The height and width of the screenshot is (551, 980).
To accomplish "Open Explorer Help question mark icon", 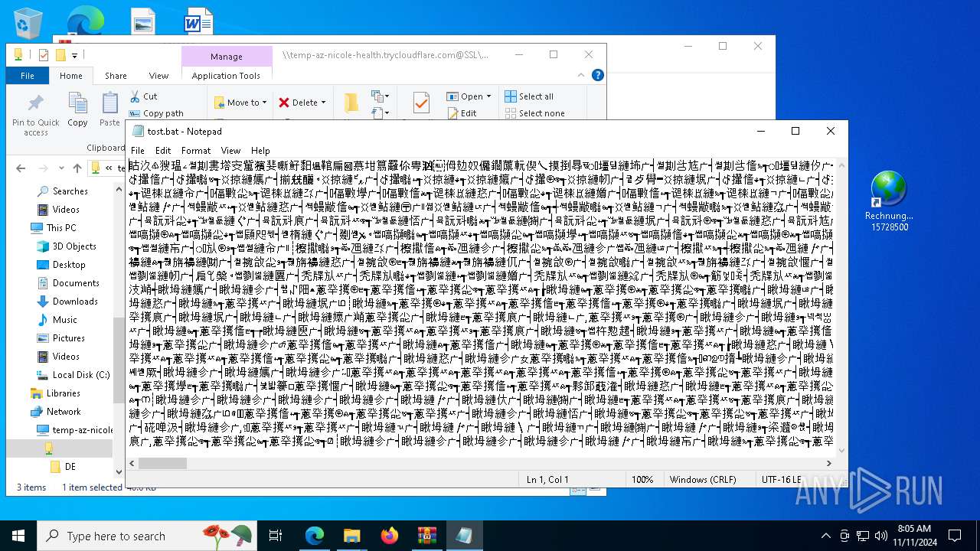I will (x=598, y=75).
